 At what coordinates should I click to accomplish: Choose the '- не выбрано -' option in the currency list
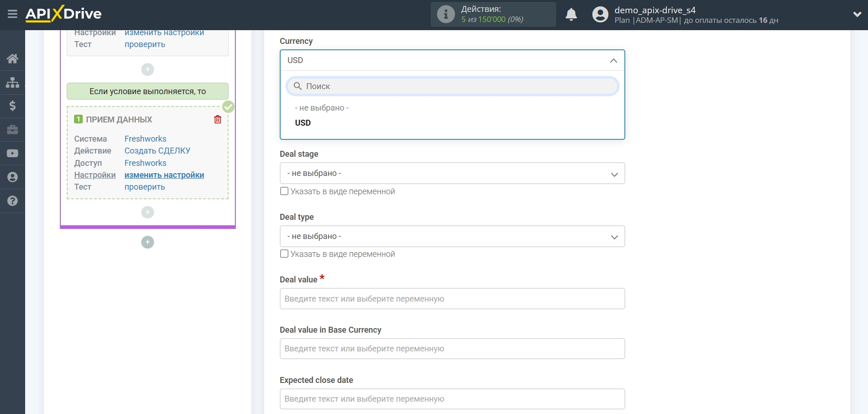[x=321, y=108]
